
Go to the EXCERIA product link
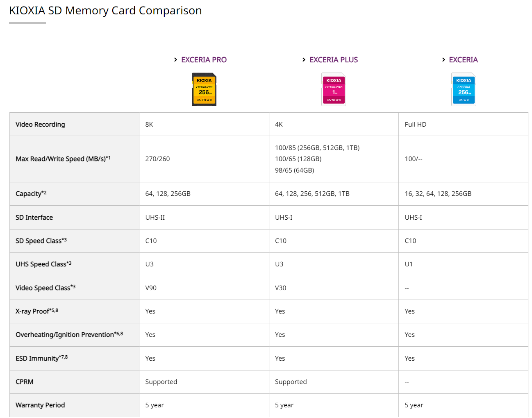463,60
